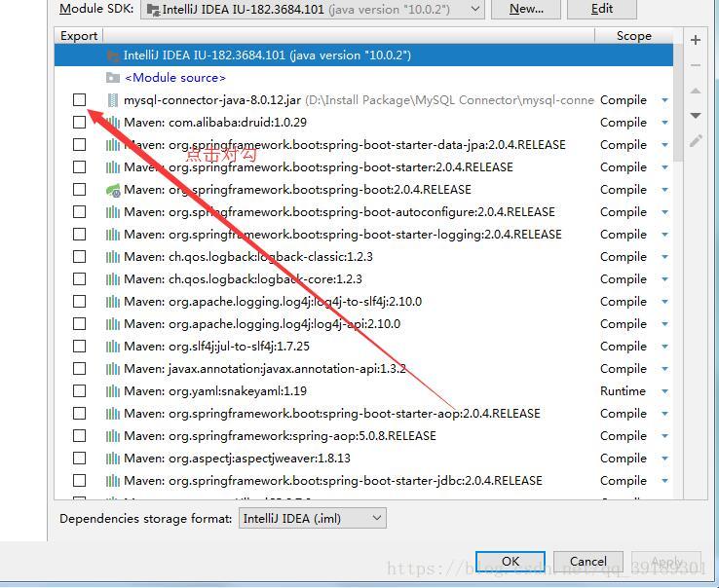Click the Apply button

pyautogui.click(x=666, y=562)
